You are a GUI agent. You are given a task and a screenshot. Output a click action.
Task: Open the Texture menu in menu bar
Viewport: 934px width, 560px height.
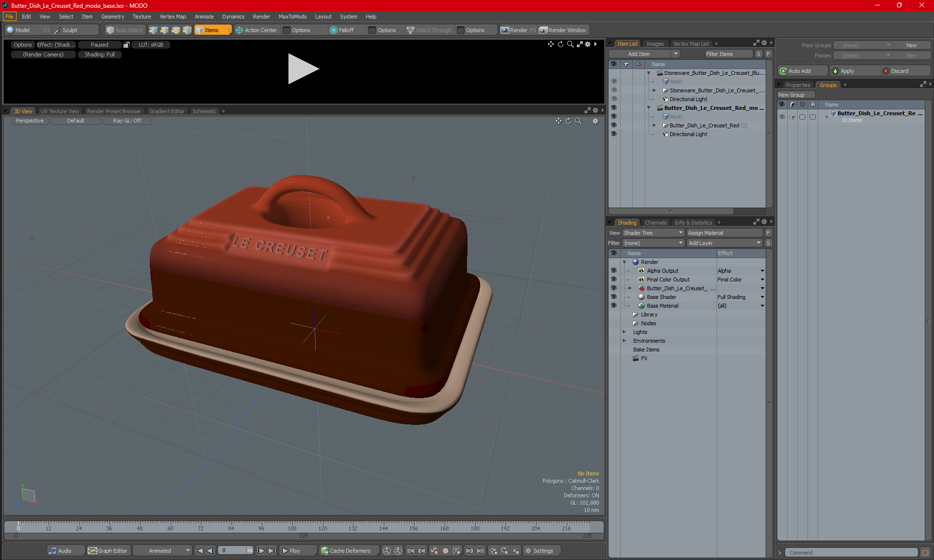[x=140, y=16]
